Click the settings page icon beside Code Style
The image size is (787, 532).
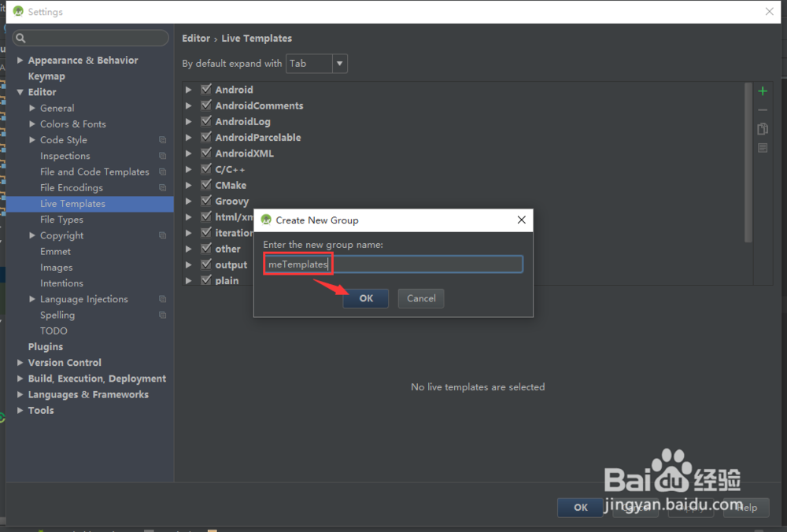tap(162, 139)
